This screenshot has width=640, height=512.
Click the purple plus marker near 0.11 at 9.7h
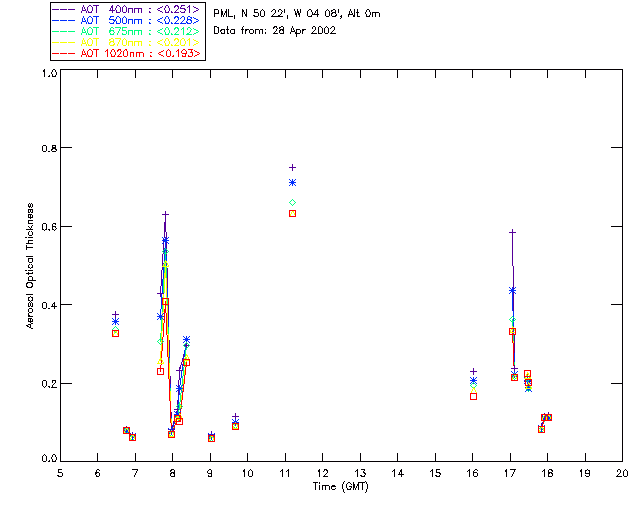(x=235, y=417)
